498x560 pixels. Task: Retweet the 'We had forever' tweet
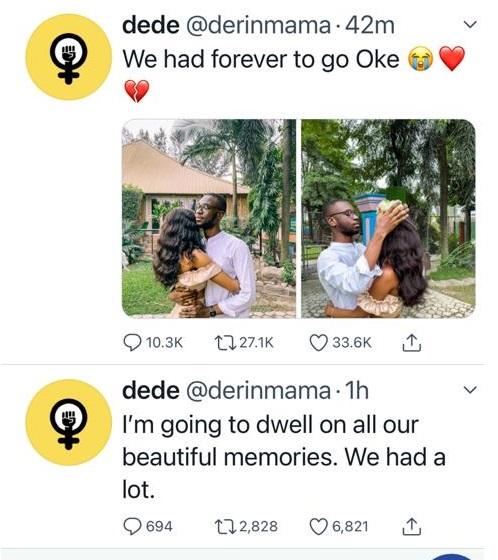(x=225, y=342)
